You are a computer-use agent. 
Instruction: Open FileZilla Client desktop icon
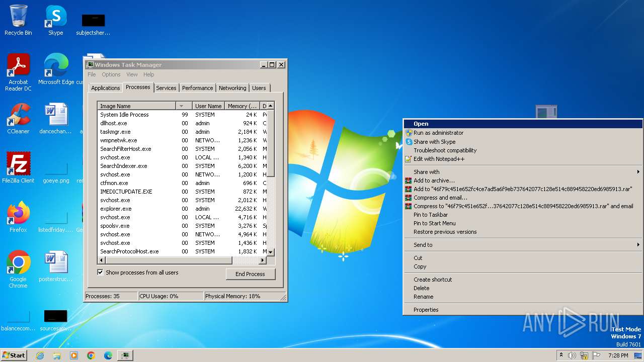click(18, 167)
